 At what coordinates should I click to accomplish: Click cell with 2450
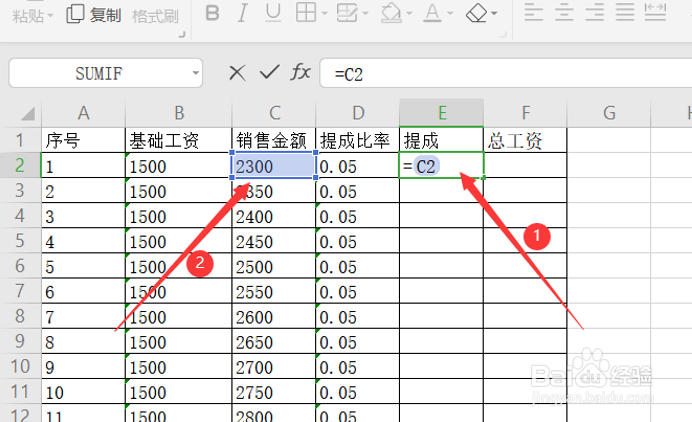[x=274, y=241]
